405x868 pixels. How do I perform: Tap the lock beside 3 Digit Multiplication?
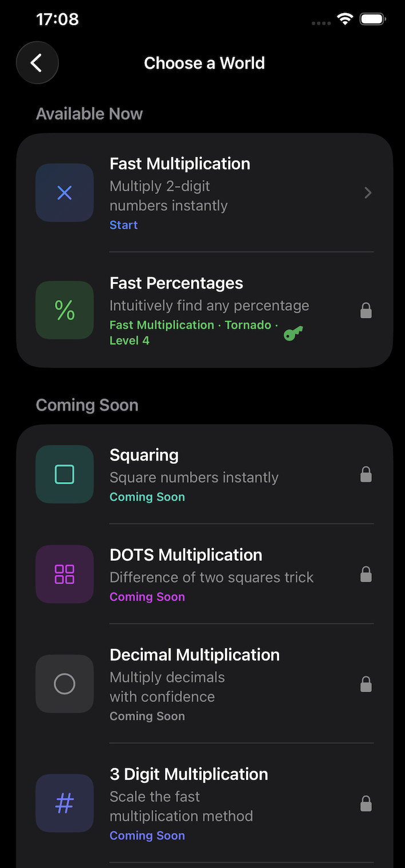[366, 803]
